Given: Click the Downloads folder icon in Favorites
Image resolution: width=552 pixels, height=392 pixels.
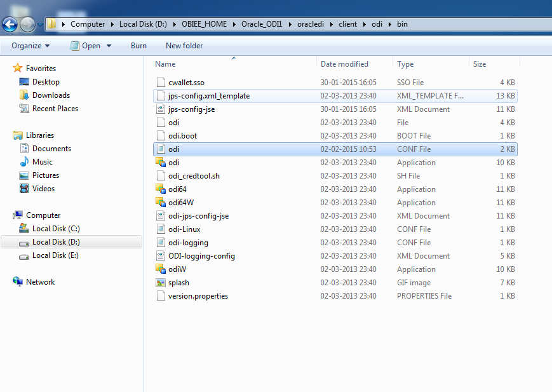Looking at the screenshot, I should tap(24, 95).
